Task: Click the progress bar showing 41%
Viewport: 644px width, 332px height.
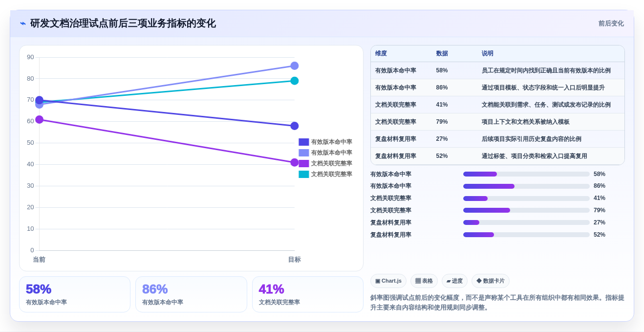Action: click(526, 198)
